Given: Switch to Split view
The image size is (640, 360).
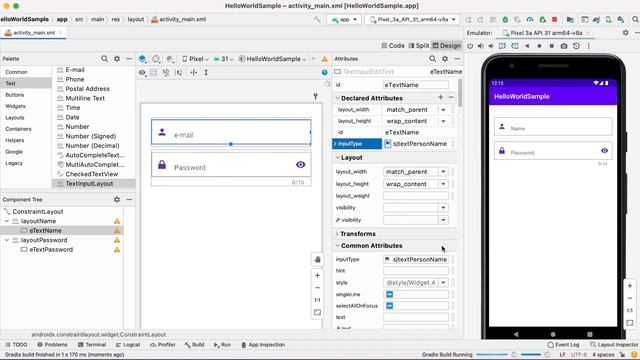Looking at the screenshot, I should pyautogui.click(x=419, y=46).
